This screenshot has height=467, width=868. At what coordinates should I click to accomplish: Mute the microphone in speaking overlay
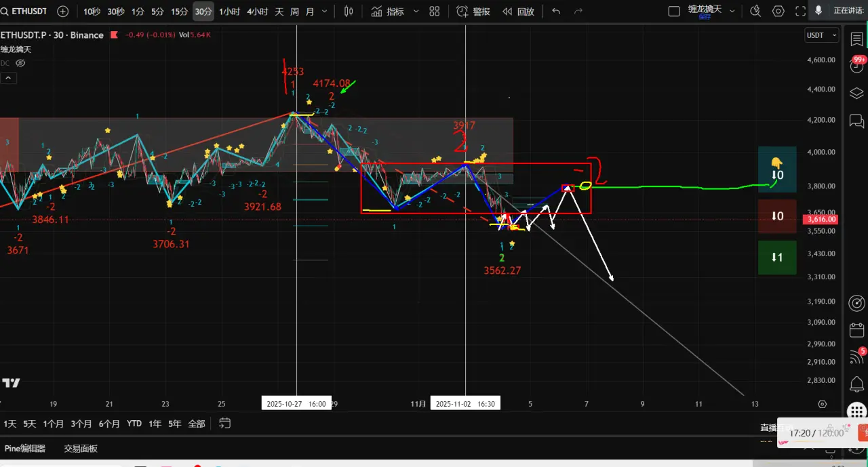click(x=818, y=10)
